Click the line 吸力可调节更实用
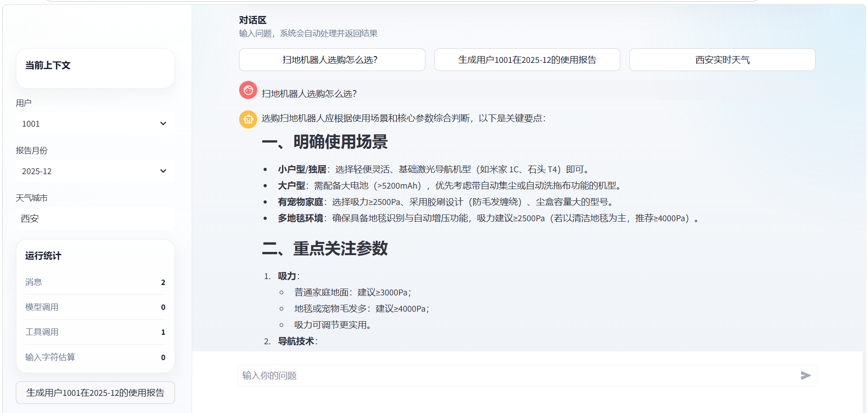 pos(333,325)
